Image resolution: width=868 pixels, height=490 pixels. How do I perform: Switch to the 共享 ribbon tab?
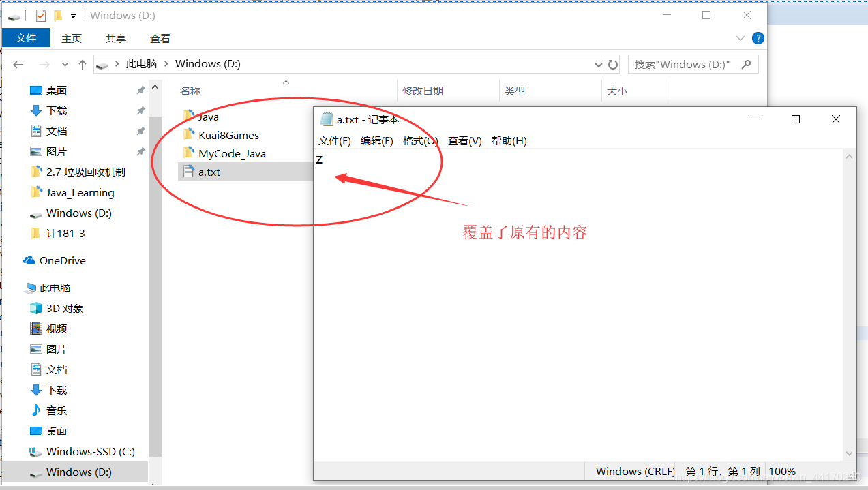116,39
